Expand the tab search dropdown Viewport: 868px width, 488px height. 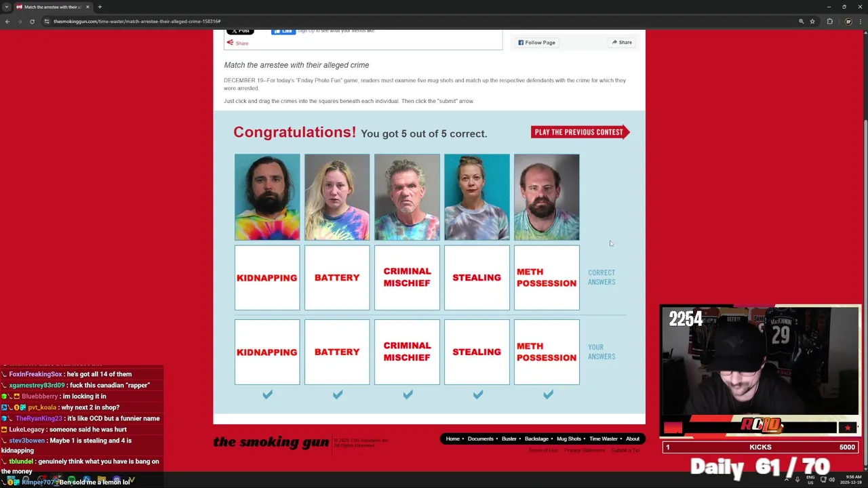pos(6,7)
